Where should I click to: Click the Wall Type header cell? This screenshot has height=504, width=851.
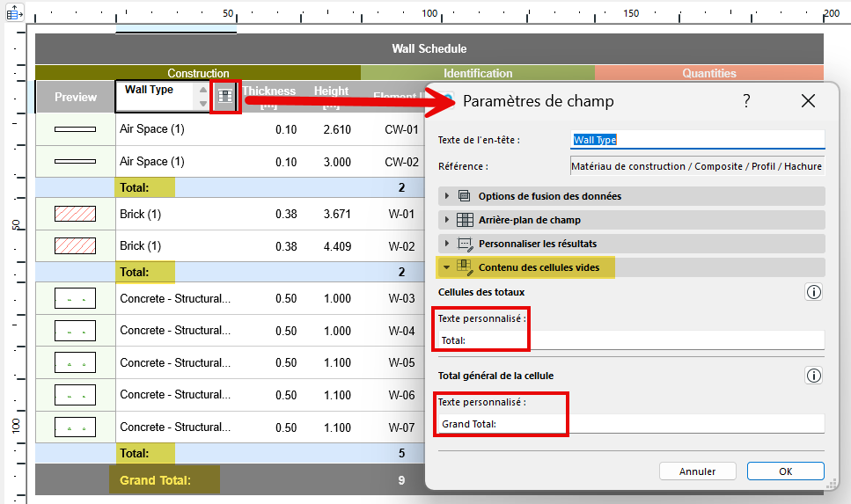pyautogui.click(x=155, y=97)
